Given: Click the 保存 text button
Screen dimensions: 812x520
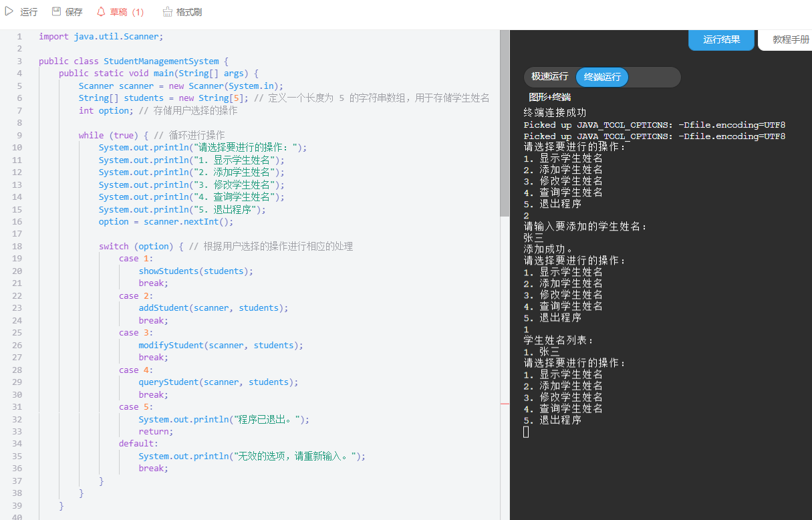Looking at the screenshot, I should [74, 12].
